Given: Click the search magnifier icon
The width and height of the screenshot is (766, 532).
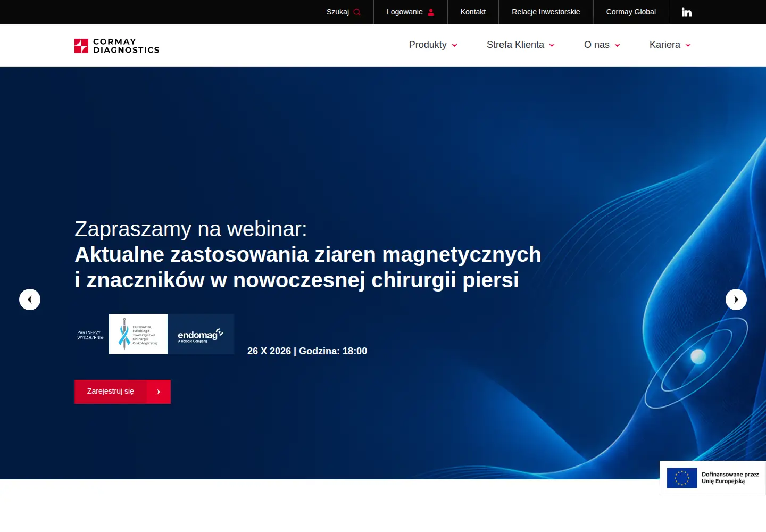Looking at the screenshot, I should (357, 12).
